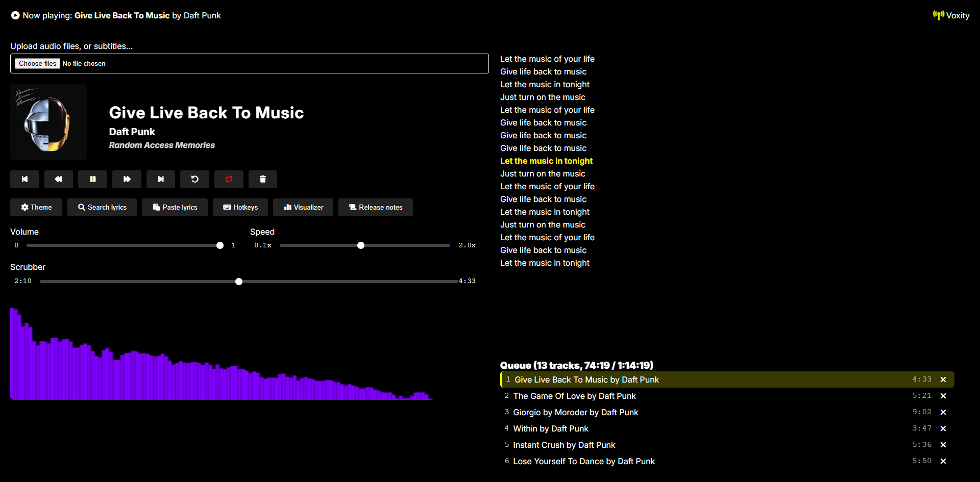The width and height of the screenshot is (980, 482).
Task: Play Instant Crush from the queue
Action: (564, 445)
